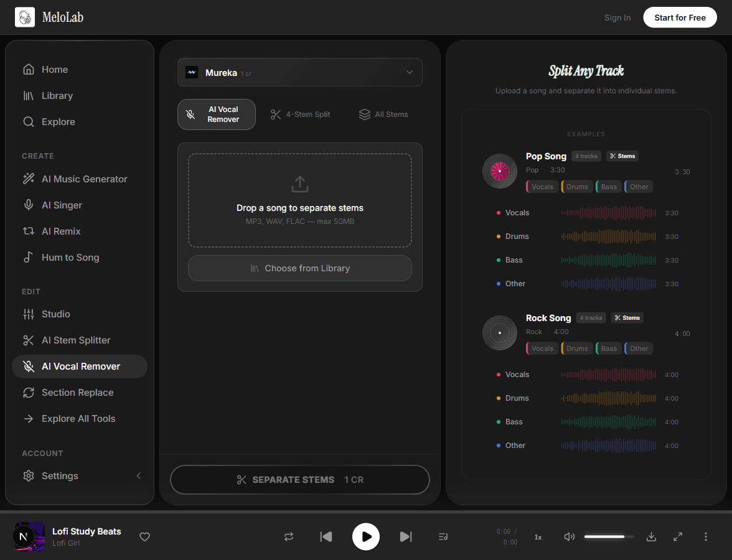The image size is (732, 560).
Task: Click the Pop Song vinyl thumbnail
Action: tap(499, 171)
